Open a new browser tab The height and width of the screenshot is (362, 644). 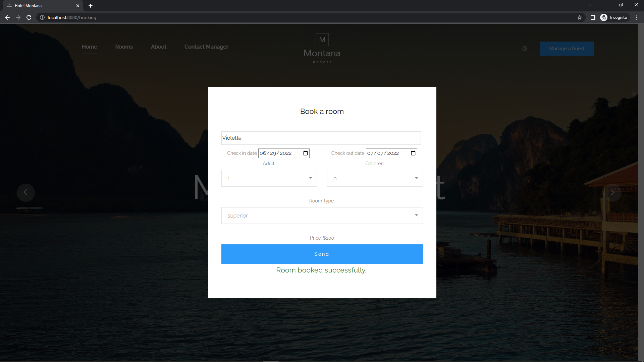(x=91, y=6)
